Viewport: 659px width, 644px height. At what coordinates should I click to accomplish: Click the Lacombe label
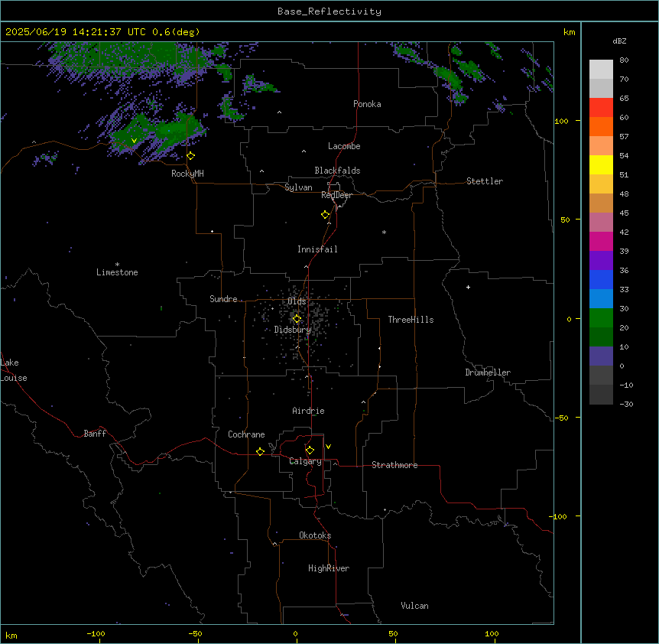pyautogui.click(x=344, y=146)
